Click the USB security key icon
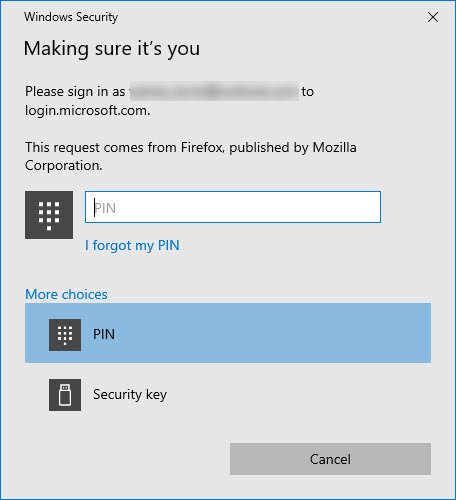 (65, 395)
